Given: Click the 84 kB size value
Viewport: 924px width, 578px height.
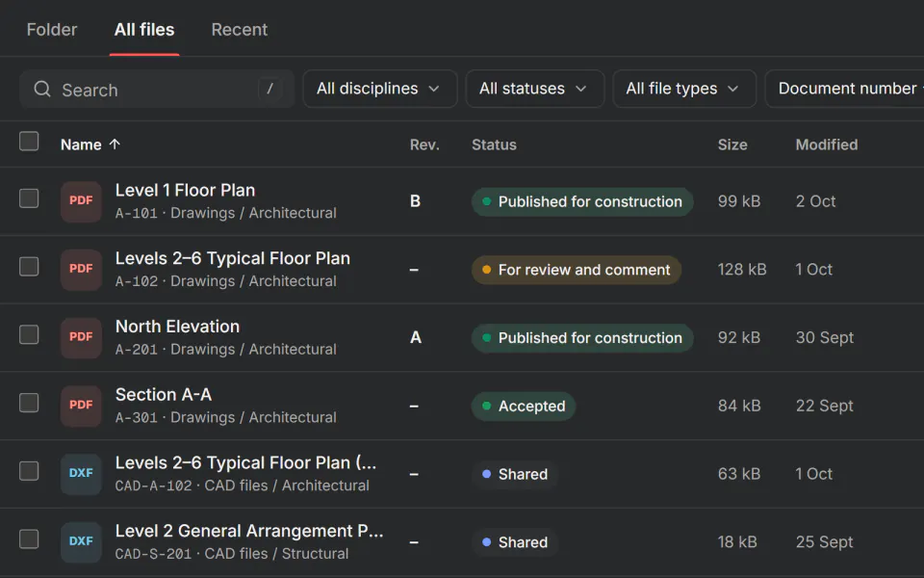Looking at the screenshot, I should tap(739, 406).
